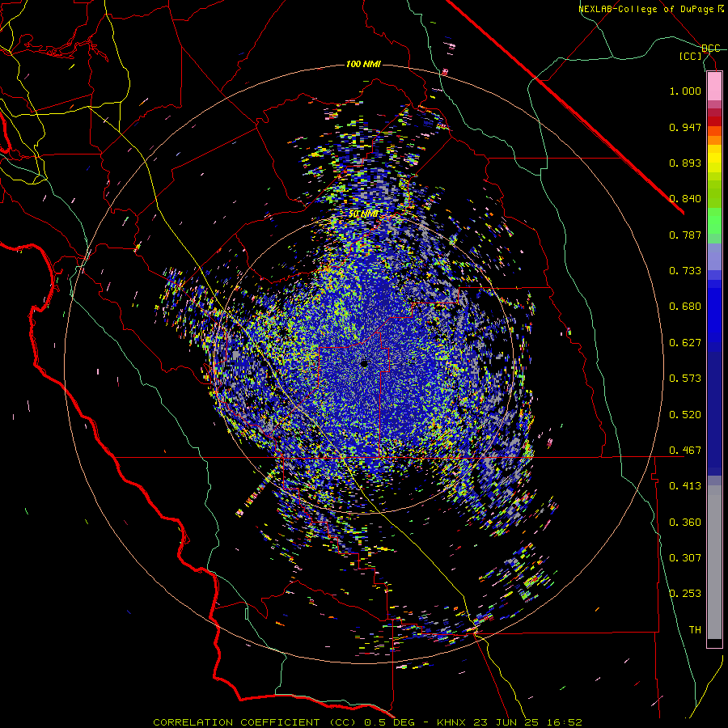Click the 0.893 legend value
This screenshot has height=728, width=728.
click(x=685, y=163)
